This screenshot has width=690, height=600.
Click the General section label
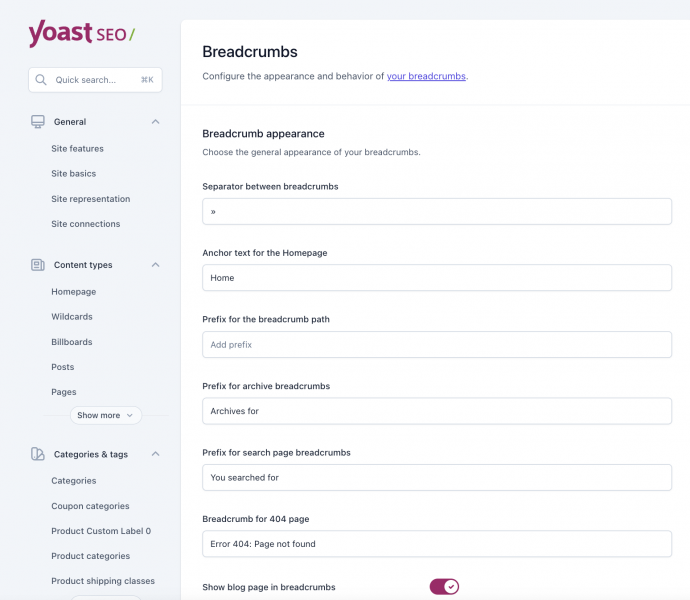point(70,121)
